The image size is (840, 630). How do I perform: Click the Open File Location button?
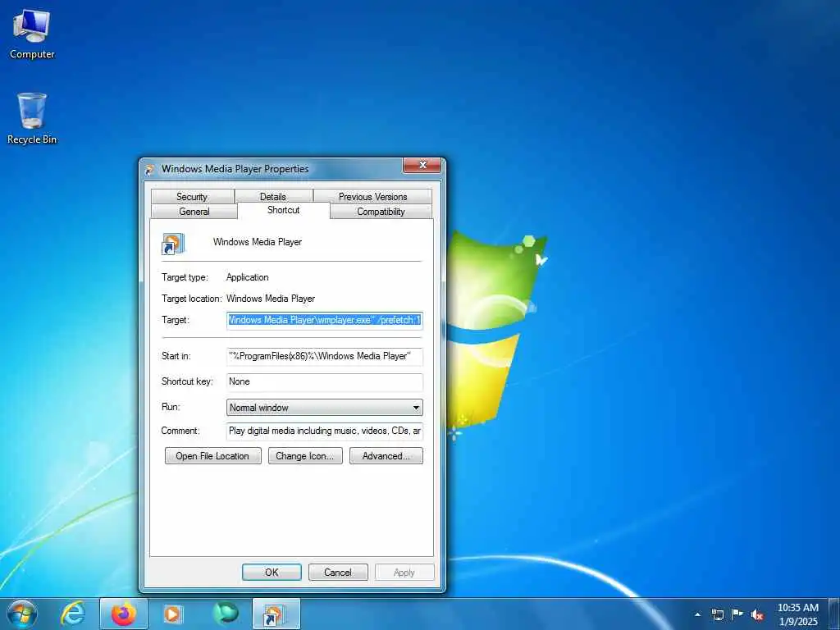212,456
